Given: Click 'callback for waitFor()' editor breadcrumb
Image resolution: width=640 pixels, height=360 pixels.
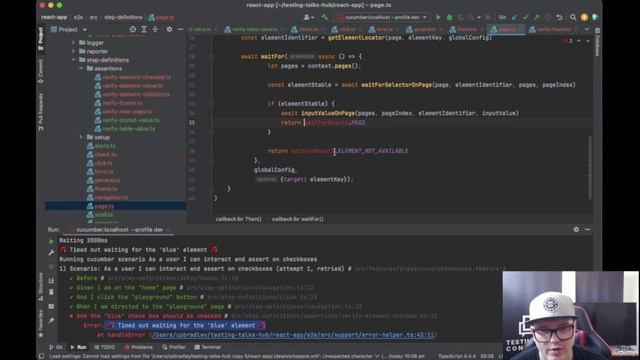Looking at the screenshot, I should tap(298, 219).
